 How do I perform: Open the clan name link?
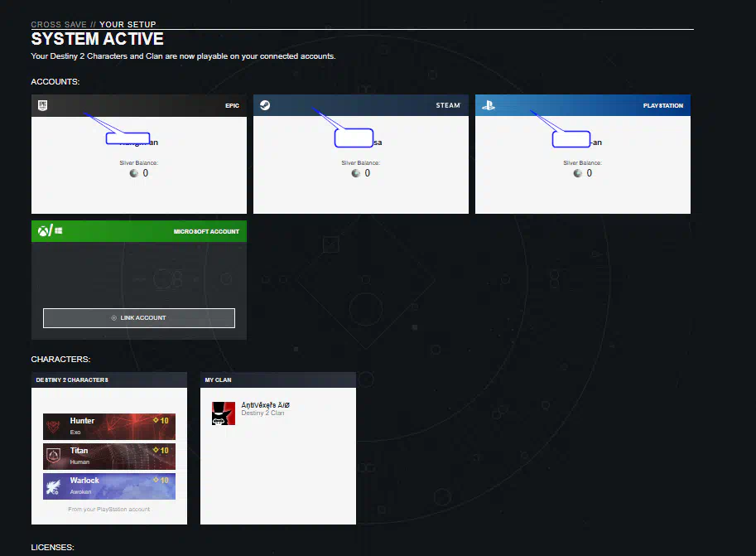[x=265, y=405]
